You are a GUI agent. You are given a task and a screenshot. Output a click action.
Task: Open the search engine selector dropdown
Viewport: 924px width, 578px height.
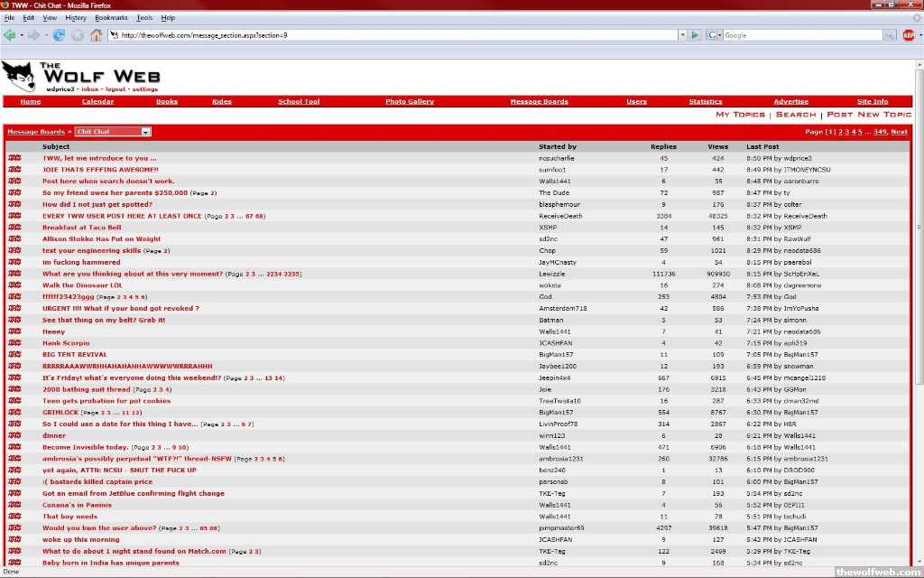[714, 35]
